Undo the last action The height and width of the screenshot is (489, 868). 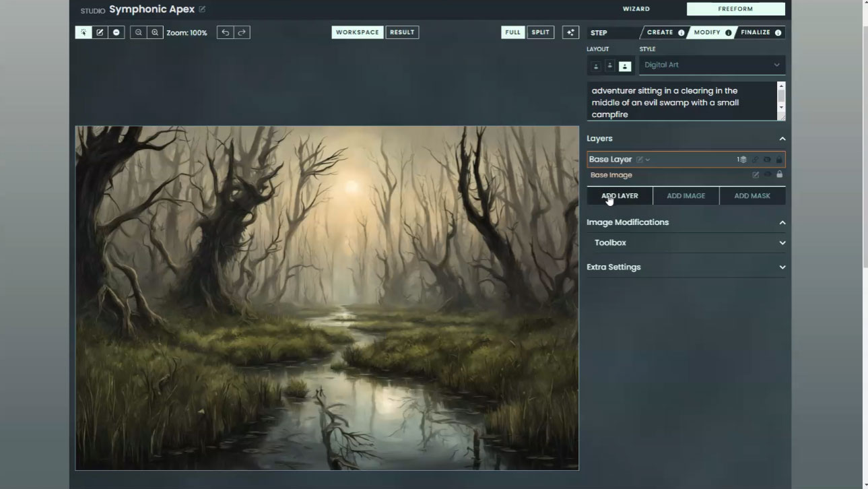226,32
